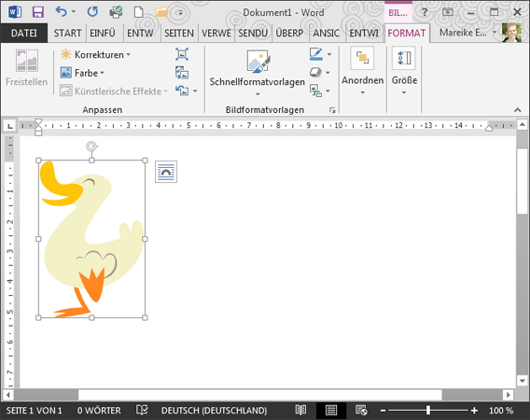The height and width of the screenshot is (420, 530).
Task: Click the user profile photo
Action: [511, 33]
